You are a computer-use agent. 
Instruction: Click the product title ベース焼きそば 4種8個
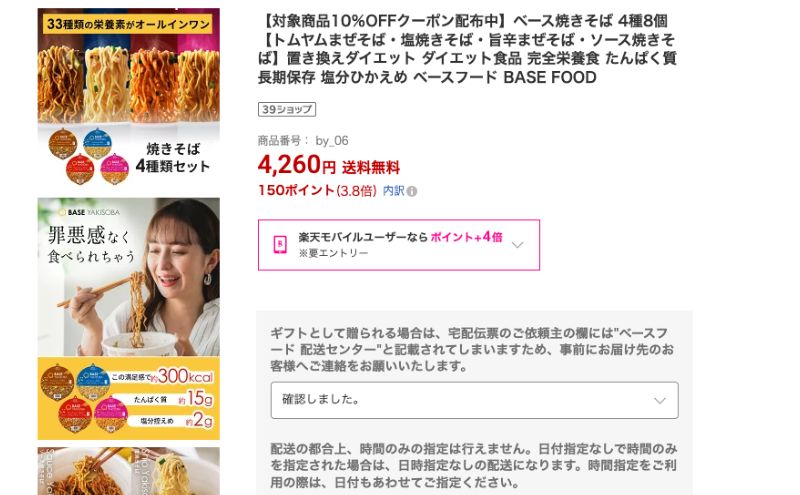pyautogui.click(x=590, y=21)
